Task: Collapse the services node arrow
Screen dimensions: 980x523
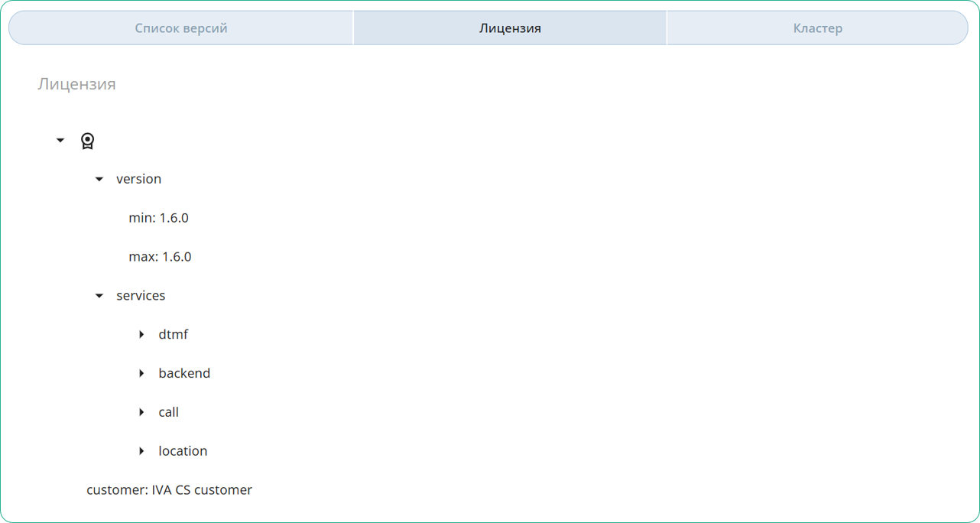Action: point(99,296)
